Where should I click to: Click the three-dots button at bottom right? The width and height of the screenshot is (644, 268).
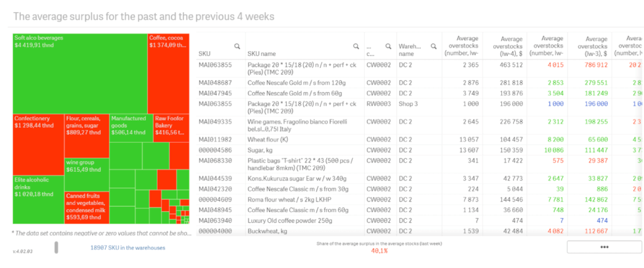[x=604, y=247]
